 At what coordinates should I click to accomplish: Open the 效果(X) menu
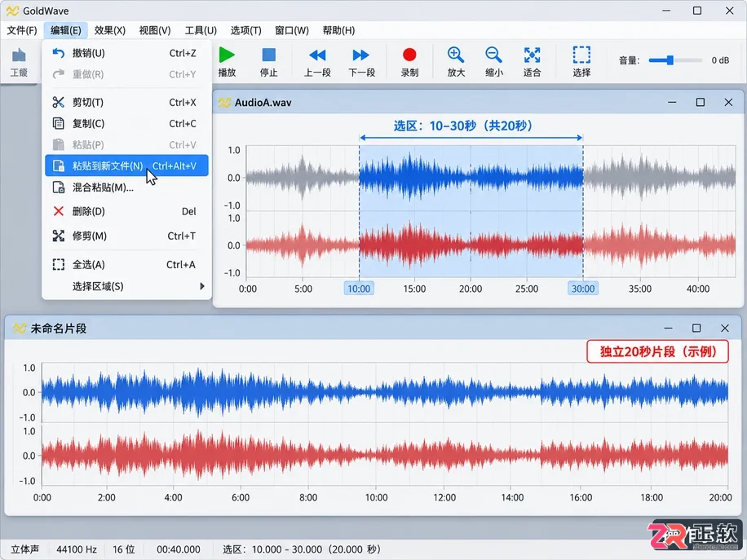[109, 30]
